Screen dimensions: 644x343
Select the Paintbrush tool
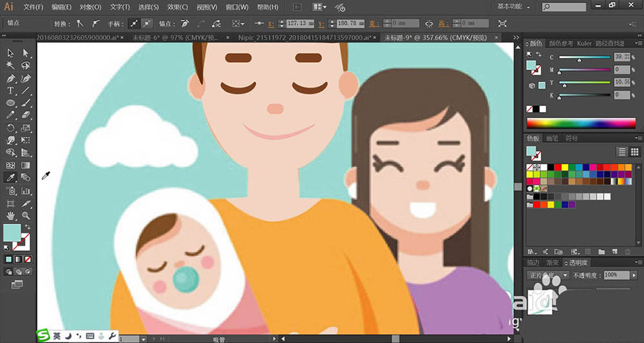(26, 103)
